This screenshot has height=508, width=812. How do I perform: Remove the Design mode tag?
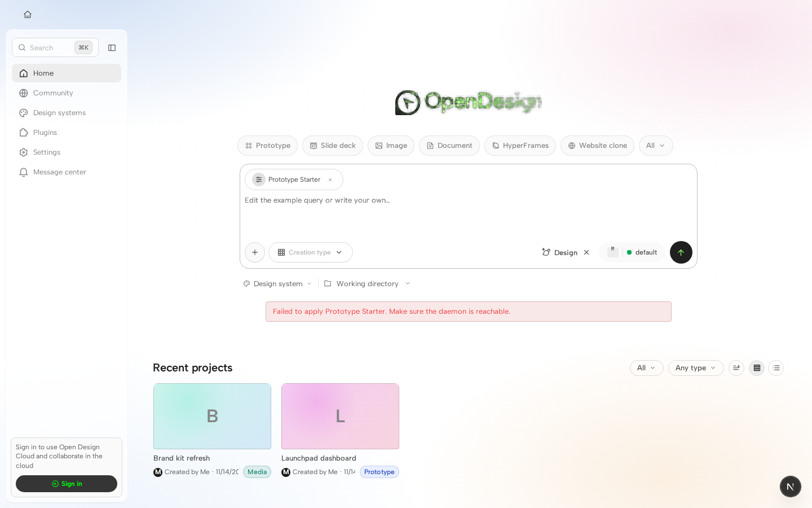586,252
